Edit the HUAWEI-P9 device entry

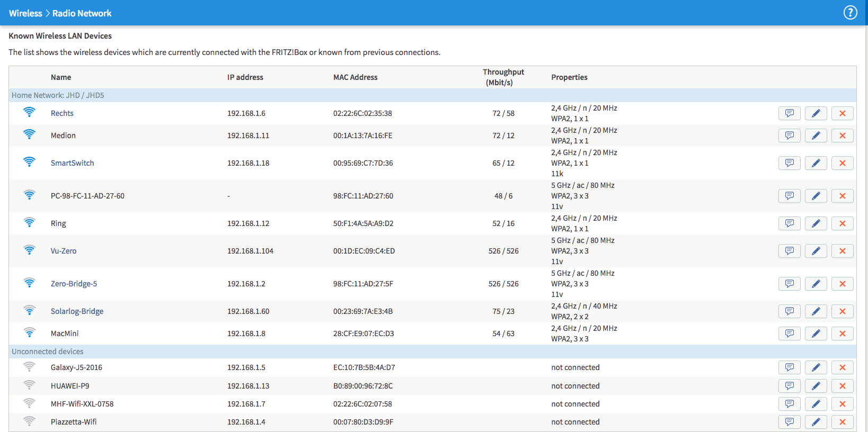(x=816, y=386)
